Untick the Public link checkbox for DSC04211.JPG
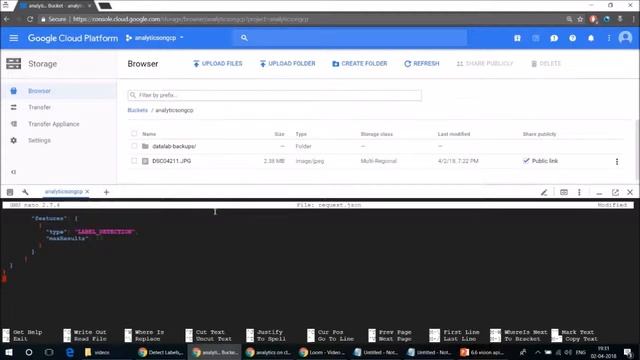The width and height of the screenshot is (640, 360). 526,161
